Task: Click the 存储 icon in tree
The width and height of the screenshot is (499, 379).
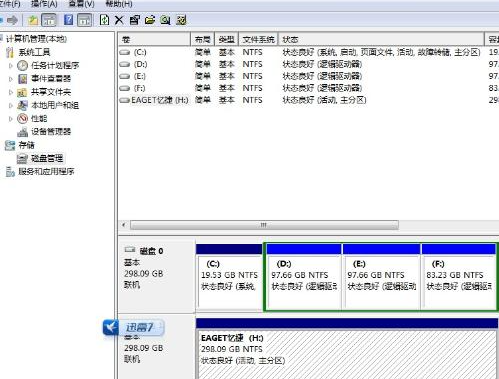Action: (x=10, y=145)
